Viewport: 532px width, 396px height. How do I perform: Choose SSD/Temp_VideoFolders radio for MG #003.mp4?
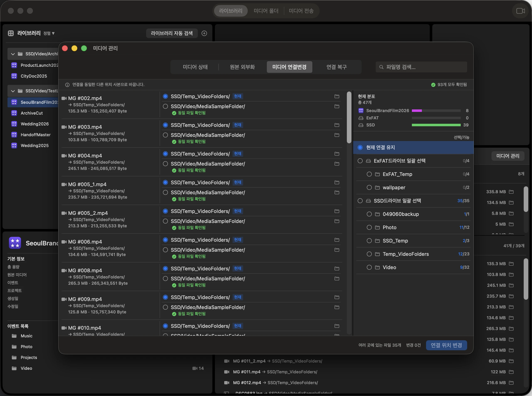[x=165, y=125]
